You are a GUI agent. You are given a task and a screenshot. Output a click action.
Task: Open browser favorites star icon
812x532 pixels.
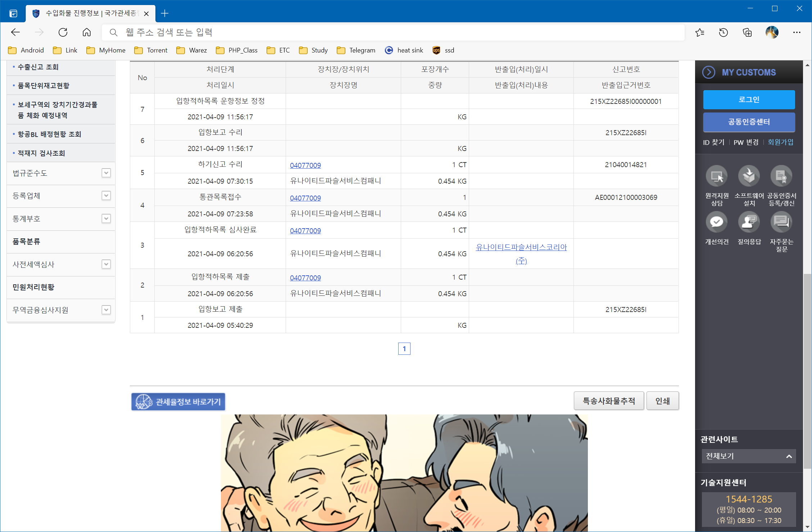coord(699,33)
